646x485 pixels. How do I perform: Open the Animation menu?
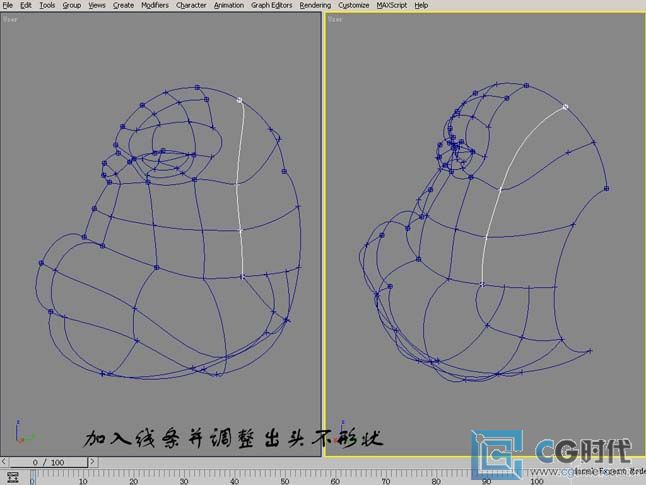pos(229,5)
